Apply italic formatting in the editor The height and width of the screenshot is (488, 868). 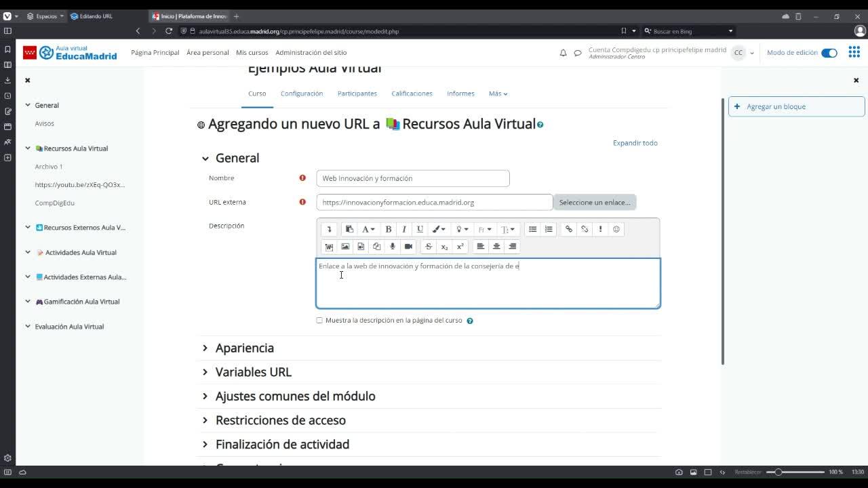click(x=404, y=229)
